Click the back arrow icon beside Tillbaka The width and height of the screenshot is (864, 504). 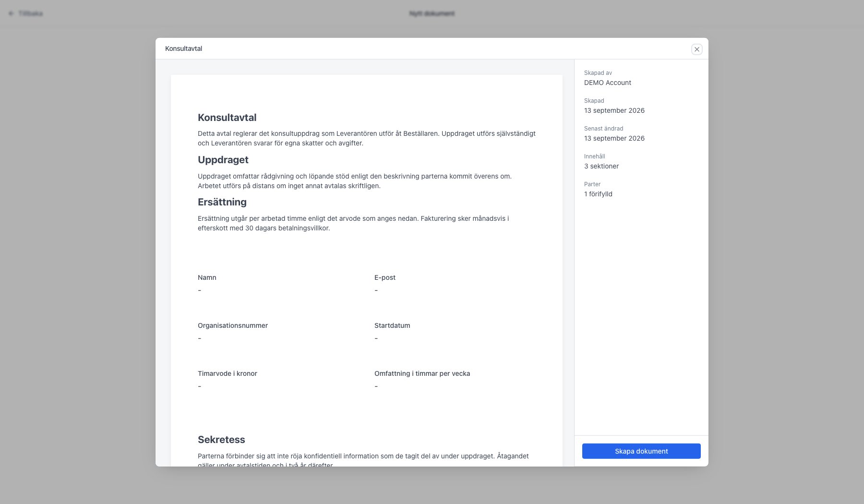tap(11, 13)
